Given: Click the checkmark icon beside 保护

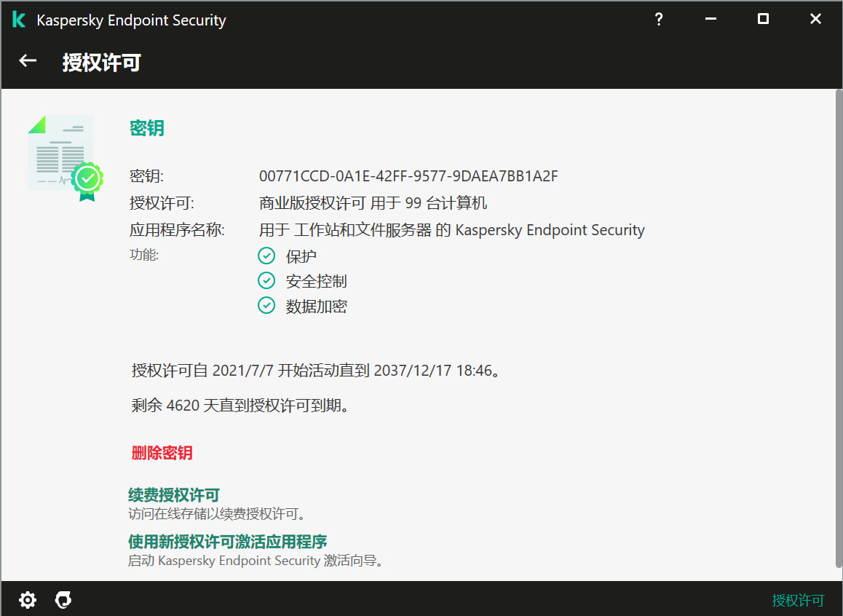Looking at the screenshot, I should click(x=266, y=256).
